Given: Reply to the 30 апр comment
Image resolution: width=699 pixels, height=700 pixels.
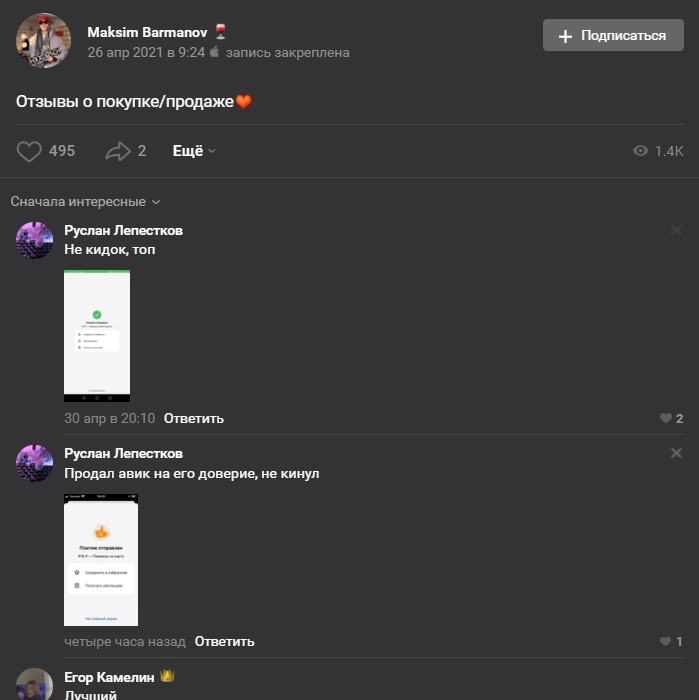Looking at the screenshot, I should coord(194,418).
